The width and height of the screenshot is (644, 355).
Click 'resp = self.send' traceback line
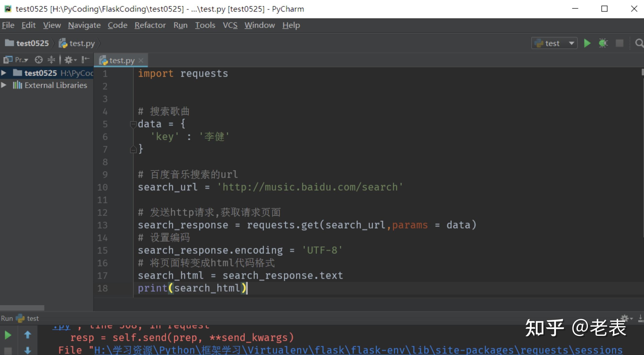(182, 338)
